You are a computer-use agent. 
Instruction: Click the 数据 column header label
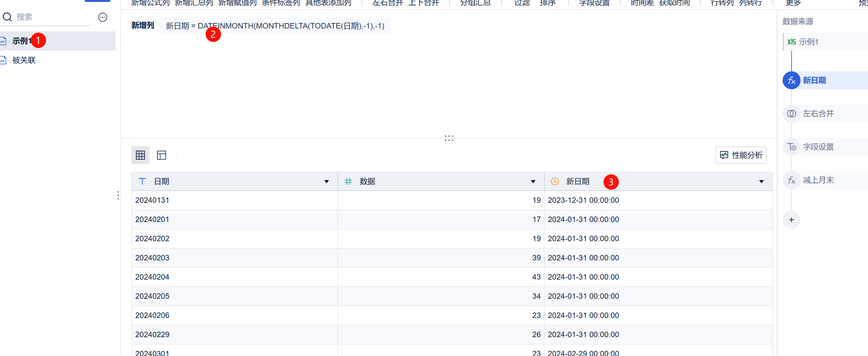367,181
